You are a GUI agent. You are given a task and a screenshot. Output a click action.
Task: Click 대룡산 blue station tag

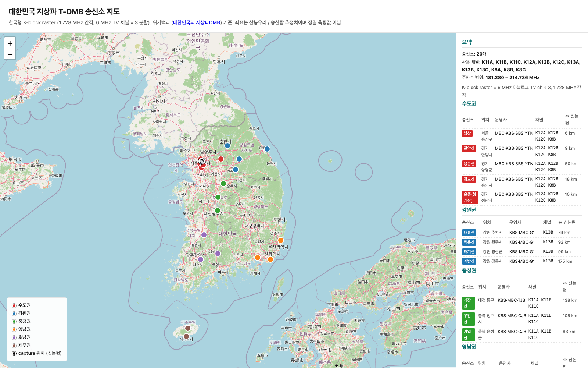pyautogui.click(x=469, y=233)
